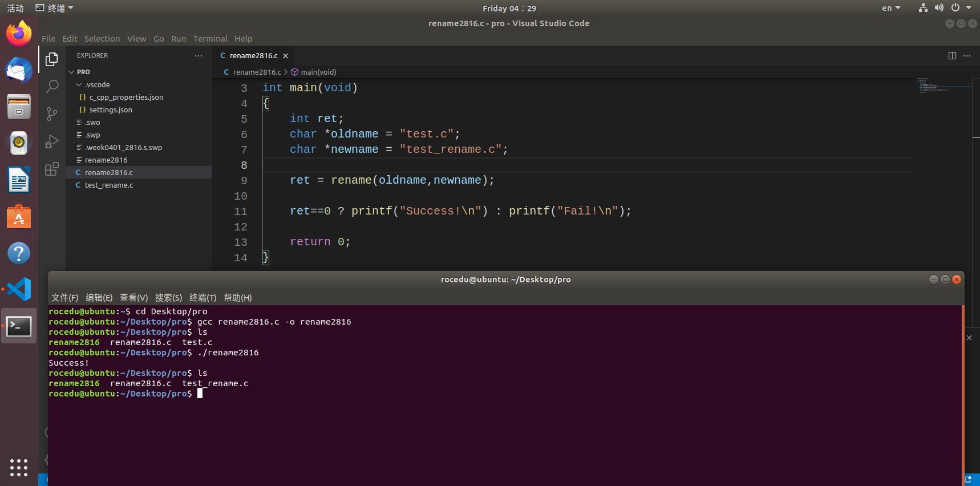The height and width of the screenshot is (486, 980).
Task: Open the View menu in VS Code
Action: (x=136, y=39)
